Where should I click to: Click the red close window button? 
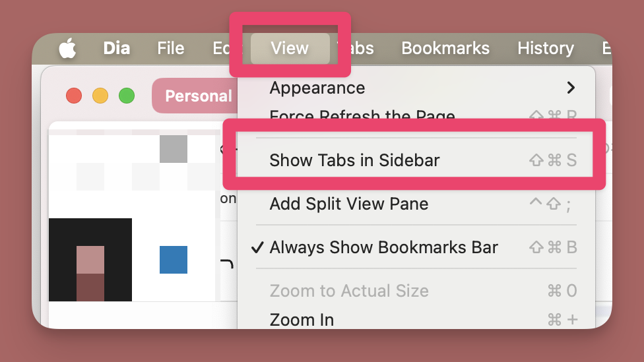(x=74, y=96)
